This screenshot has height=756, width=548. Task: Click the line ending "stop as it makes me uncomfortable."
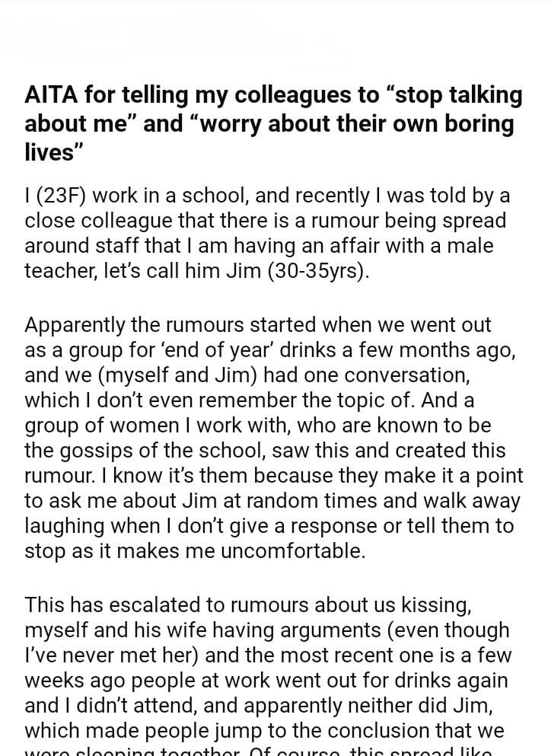click(x=195, y=551)
